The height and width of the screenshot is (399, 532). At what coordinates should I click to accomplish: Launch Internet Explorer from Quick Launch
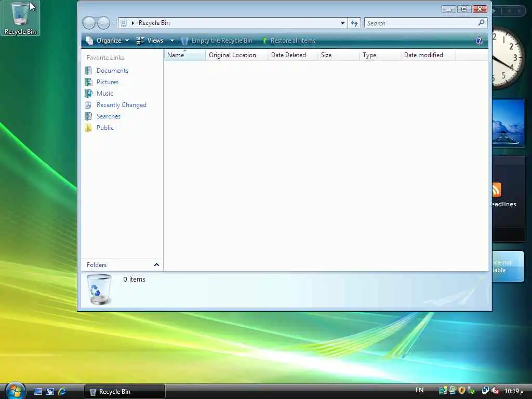[x=62, y=392]
